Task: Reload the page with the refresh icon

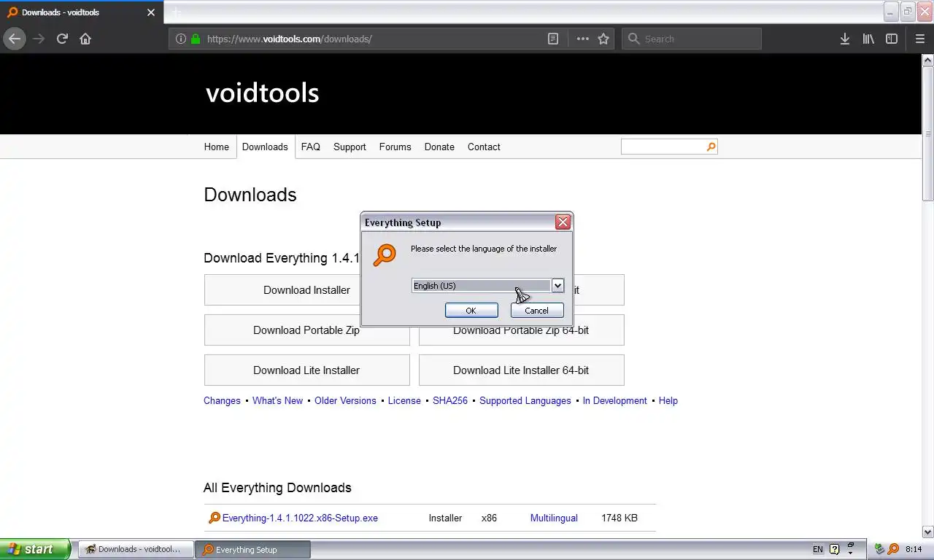Action: coord(62,39)
